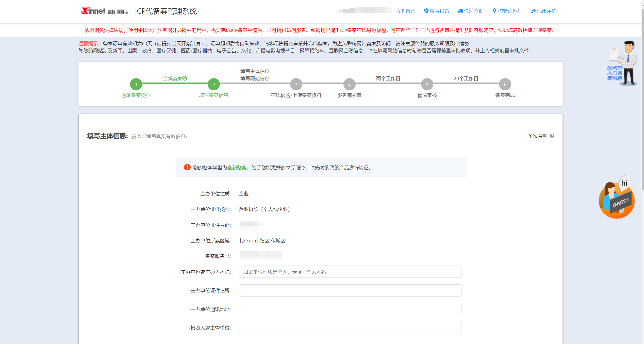Click step 3 online verification circle
The height and width of the screenshot is (344, 644).
pos(296,85)
